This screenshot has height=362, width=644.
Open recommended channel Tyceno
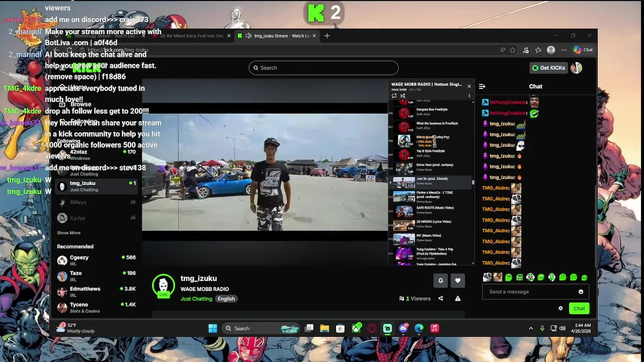97,307
